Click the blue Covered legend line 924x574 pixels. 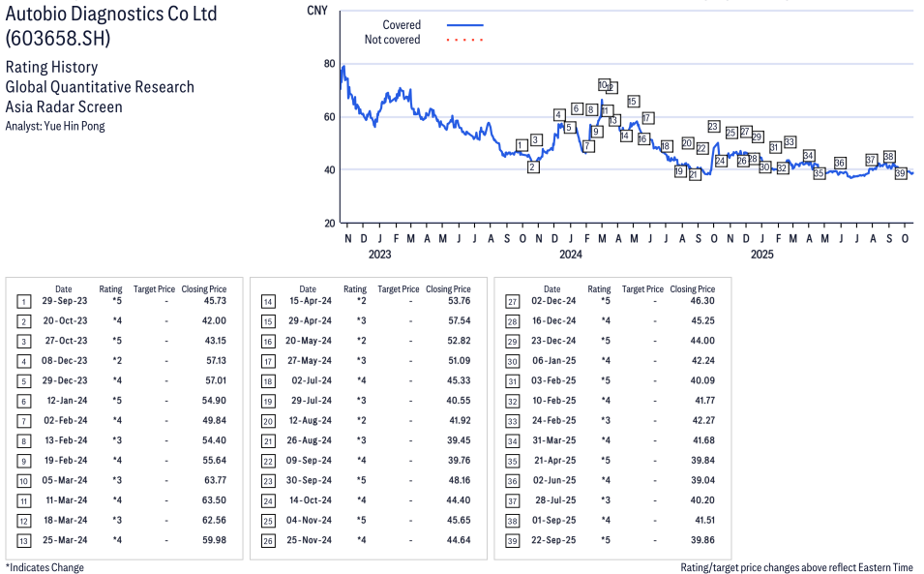[x=464, y=25]
